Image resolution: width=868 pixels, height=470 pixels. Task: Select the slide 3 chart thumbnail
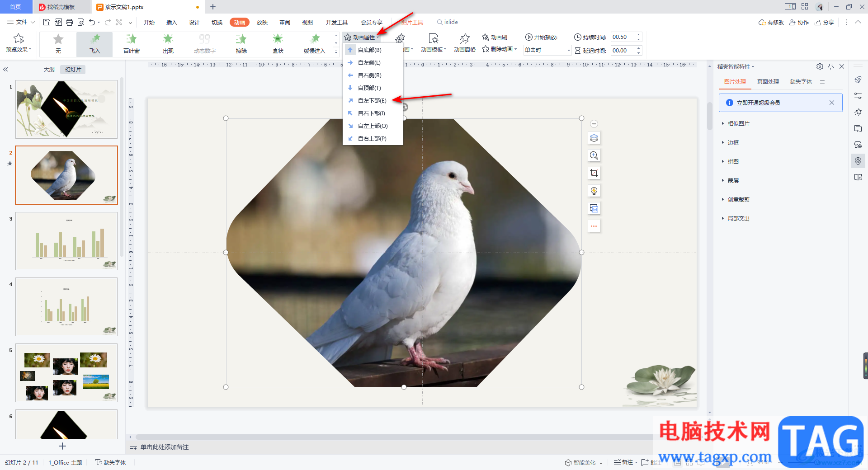point(66,241)
